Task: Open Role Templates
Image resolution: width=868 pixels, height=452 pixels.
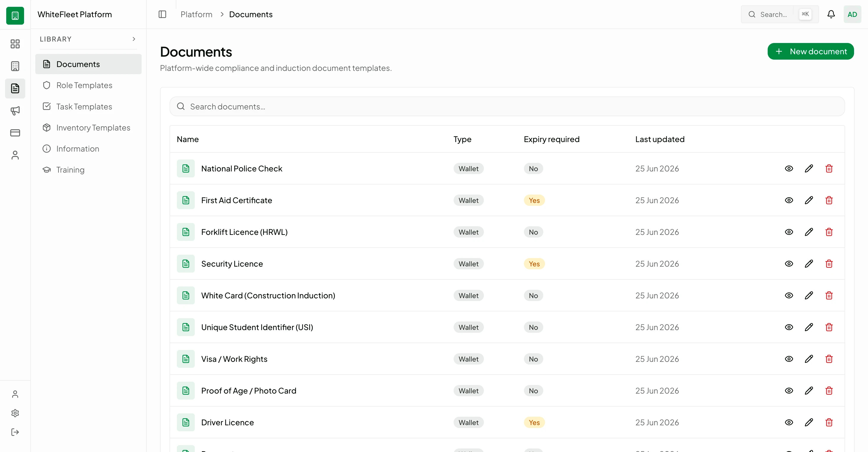Action: click(x=88, y=85)
